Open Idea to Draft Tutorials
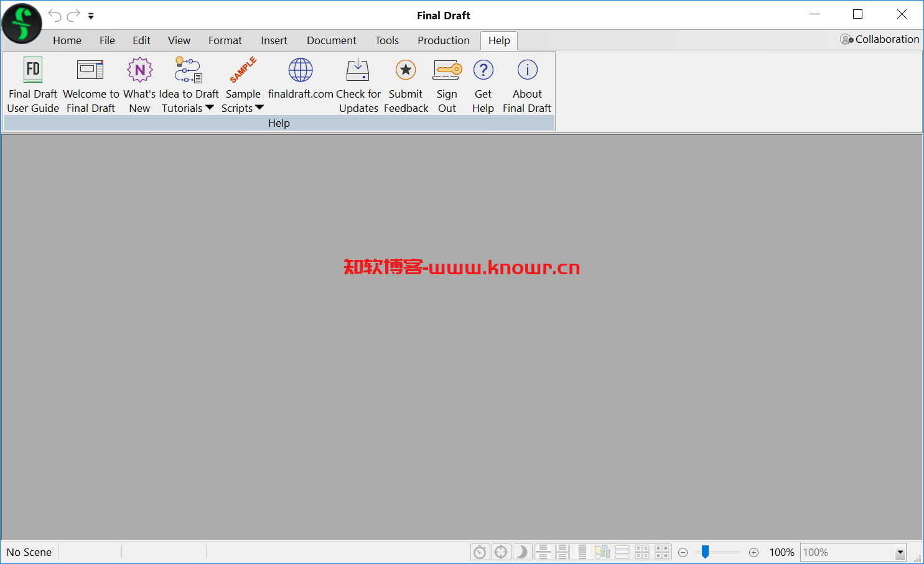 (x=189, y=85)
